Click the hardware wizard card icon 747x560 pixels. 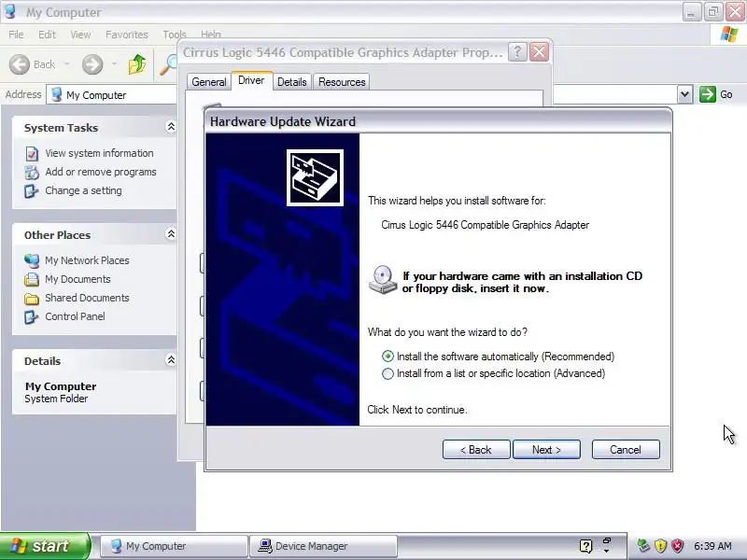point(315,177)
